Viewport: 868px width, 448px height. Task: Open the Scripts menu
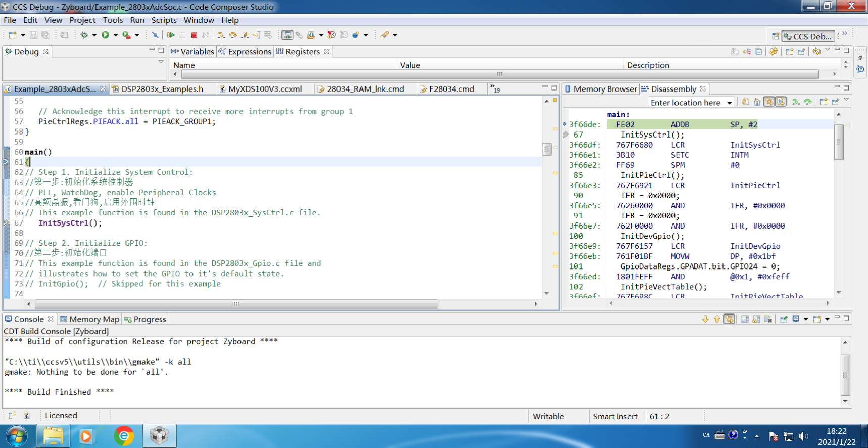pyautogui.click(x=164, y=20)
